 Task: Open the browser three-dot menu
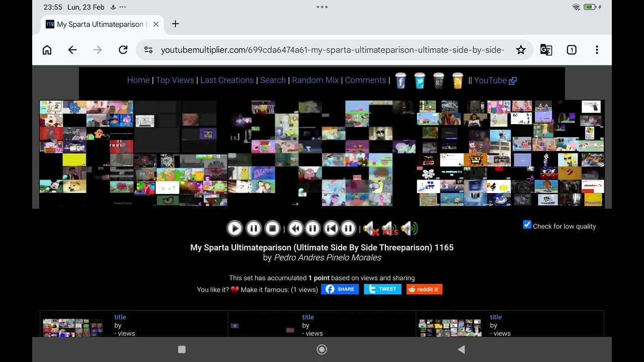tap(597, 50)
